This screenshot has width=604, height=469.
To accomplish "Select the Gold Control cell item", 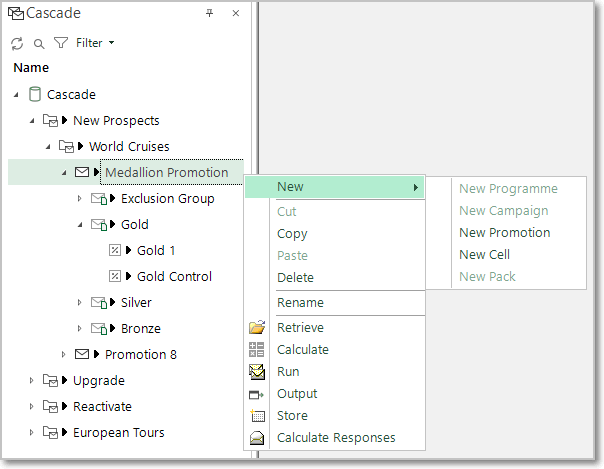I will [x=174, y=277].
